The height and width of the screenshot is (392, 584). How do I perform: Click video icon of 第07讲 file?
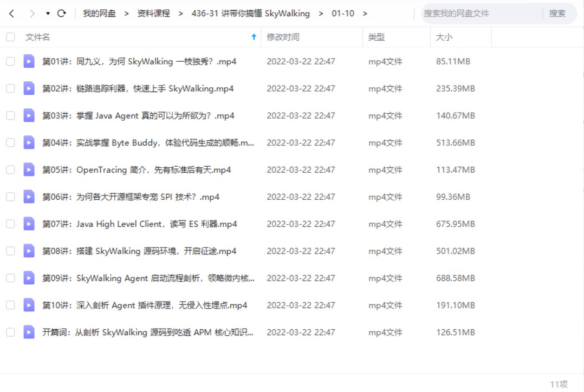pyautogui.click(x=29, y=224)
